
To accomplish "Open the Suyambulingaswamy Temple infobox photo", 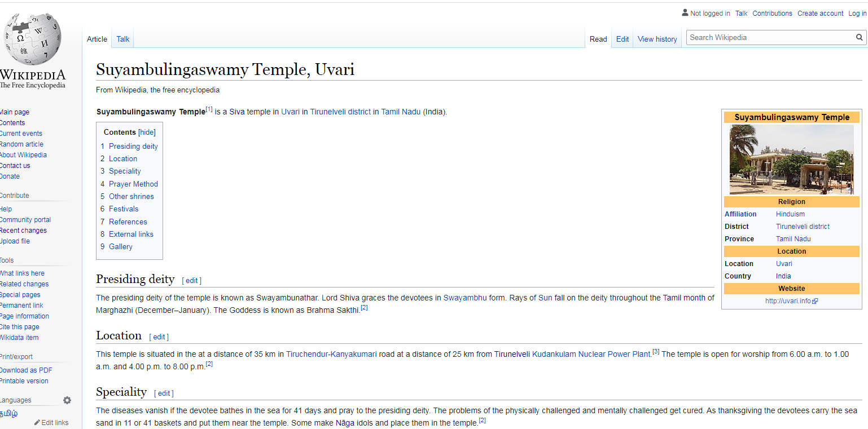I will tap(791, 160).
